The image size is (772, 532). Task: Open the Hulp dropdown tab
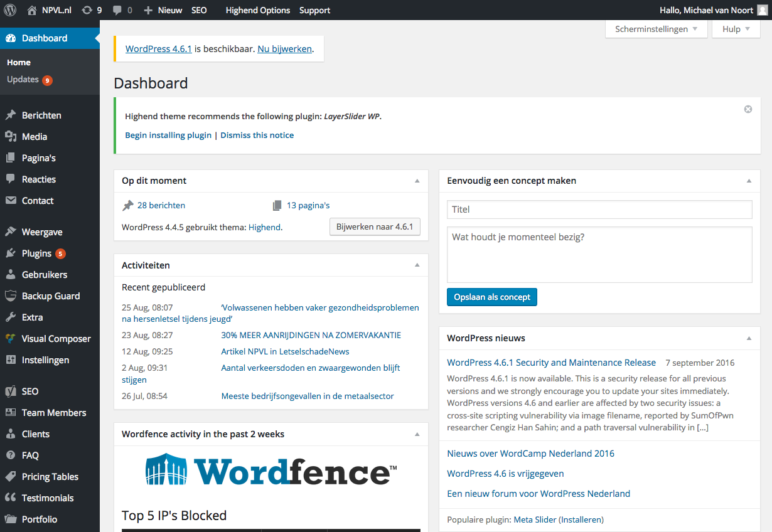[736, 29]
